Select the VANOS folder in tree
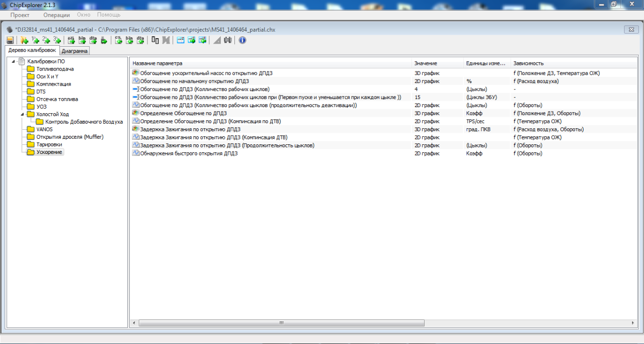The height and width of the screenshot is (344, 644). pyautogui.click(x=44, y=129)
